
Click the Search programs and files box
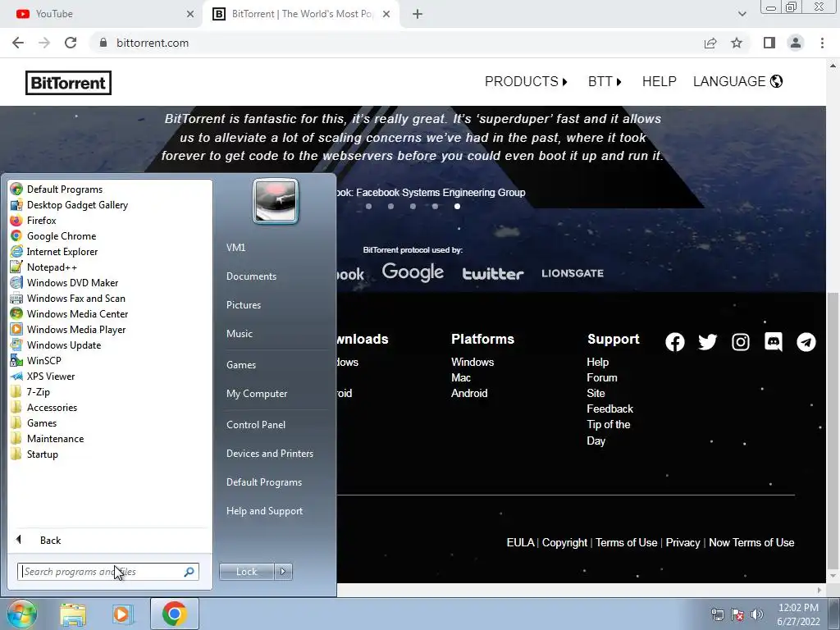tap(107, 572)
